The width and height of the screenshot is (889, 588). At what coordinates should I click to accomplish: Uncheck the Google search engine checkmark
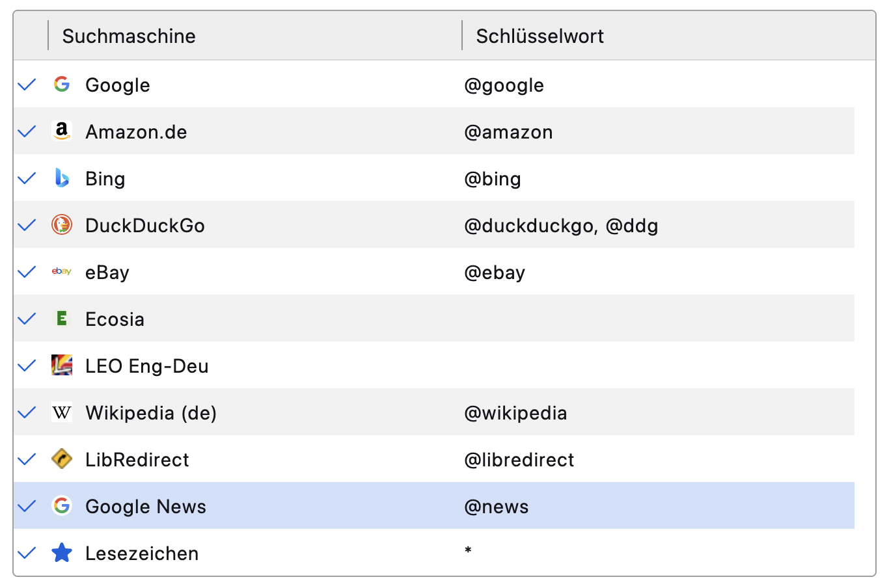click(x=27, y=85)
